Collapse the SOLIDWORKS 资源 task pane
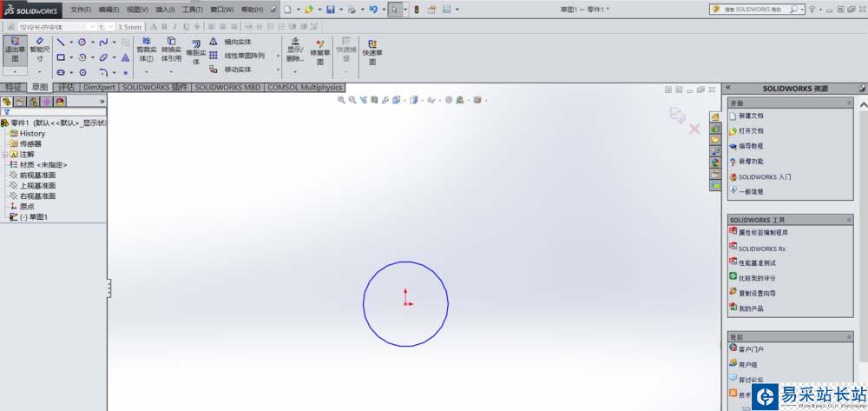Viewport: 868px width, 411px height. [728, 88]
